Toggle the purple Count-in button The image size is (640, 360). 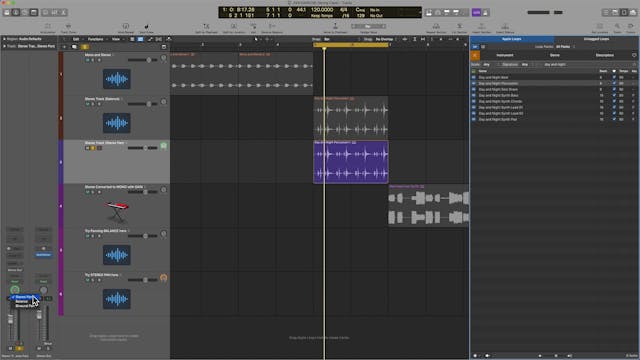coord(476,13)
